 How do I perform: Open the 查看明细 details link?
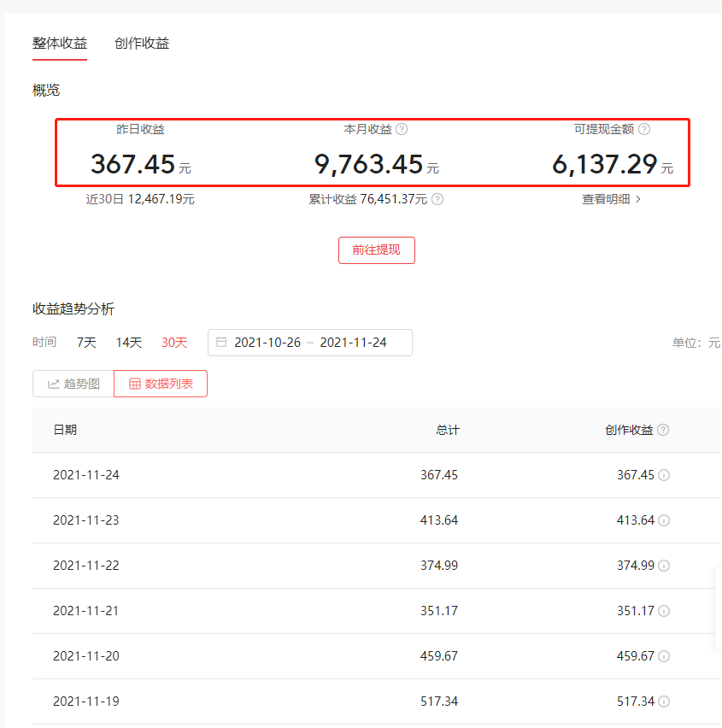pos(607,199)
